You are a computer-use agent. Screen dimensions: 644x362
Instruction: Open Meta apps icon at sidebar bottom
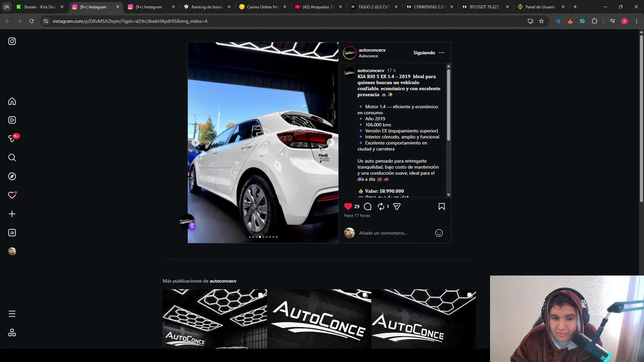coord(12,333)
